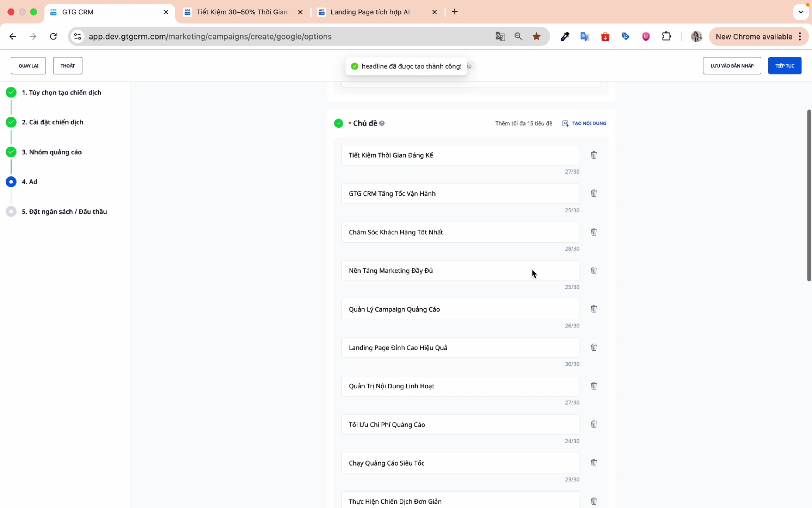Trash the "Chạy Quảng Cáo Siêu Tốc" headline
Viewport: 812px width, 508px height.
[593, 463]
